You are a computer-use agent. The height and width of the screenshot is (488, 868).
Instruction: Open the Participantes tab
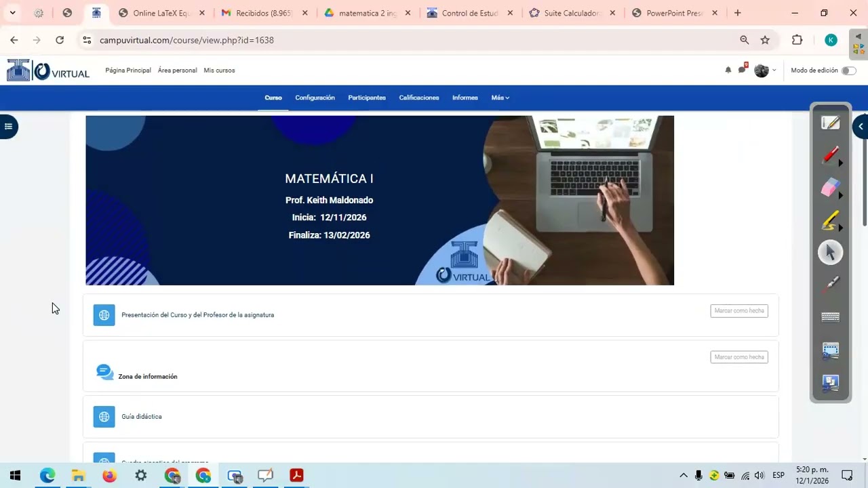coord(367,98)
